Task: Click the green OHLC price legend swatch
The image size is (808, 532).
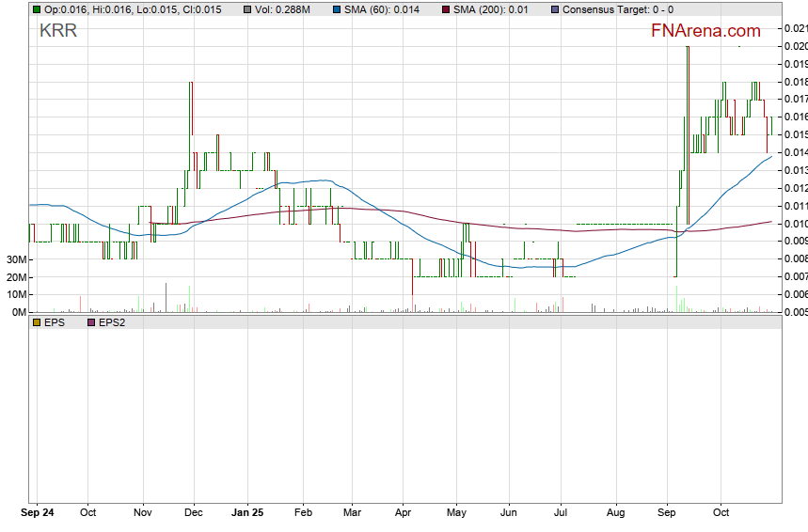Action: tap(37, 9)
